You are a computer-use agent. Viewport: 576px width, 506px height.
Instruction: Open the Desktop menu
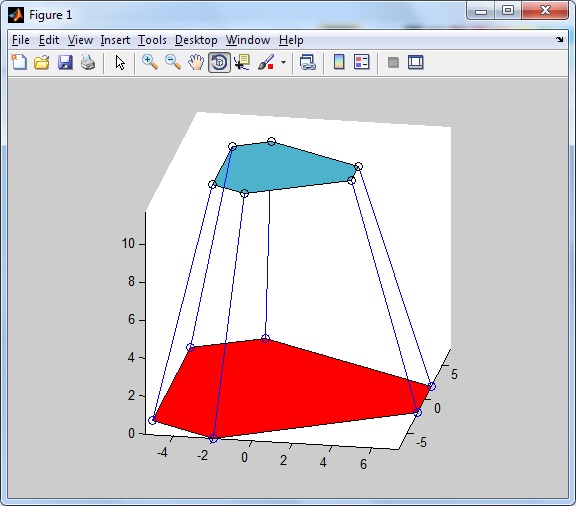(196, 40)
